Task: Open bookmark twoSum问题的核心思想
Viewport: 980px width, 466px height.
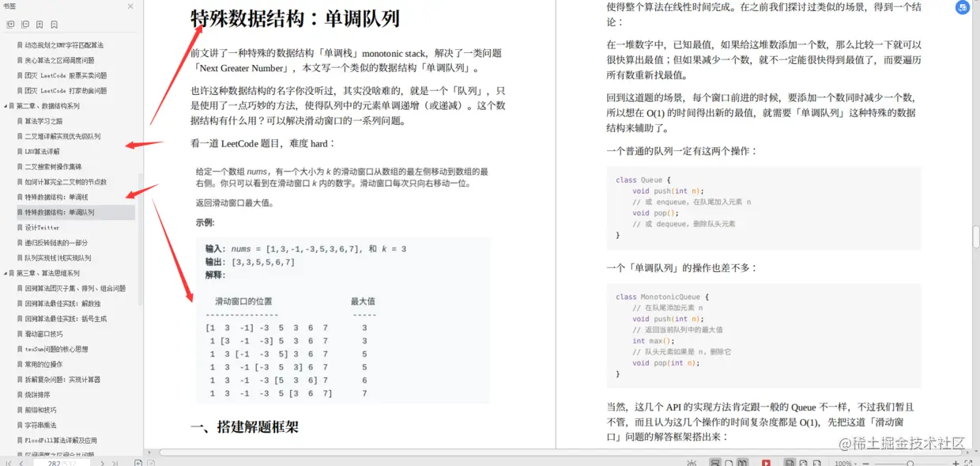Action: tap(56, 349)
